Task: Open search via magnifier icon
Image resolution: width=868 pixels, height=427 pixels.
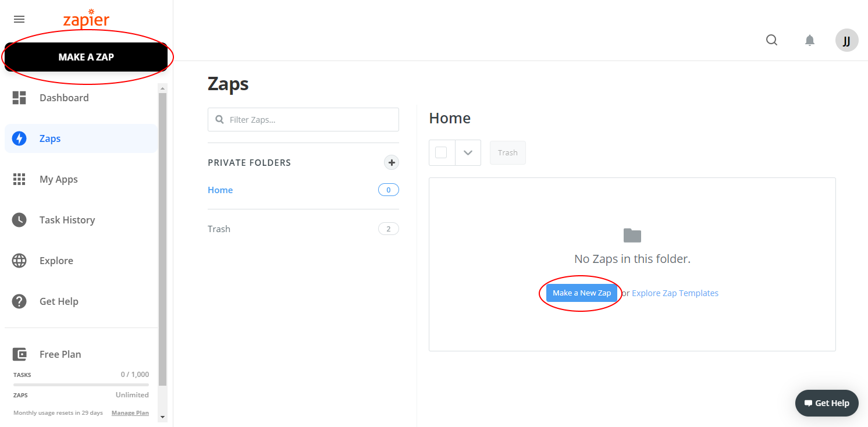Action: click(x=772, y=40)
